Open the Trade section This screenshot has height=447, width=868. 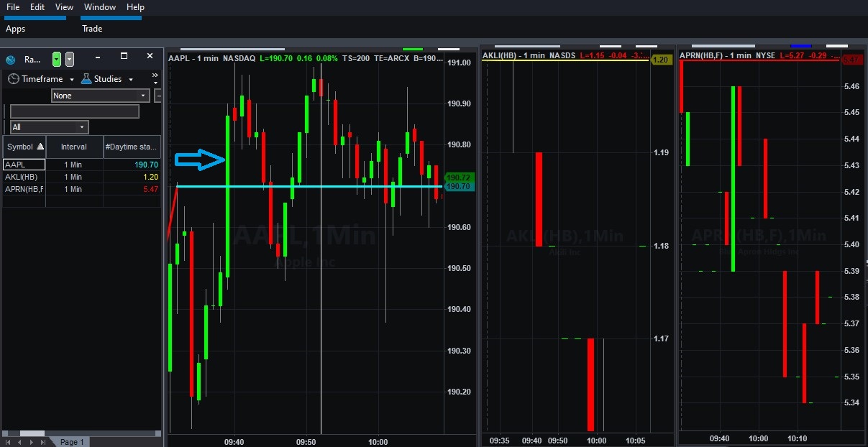[x=92, y=29]
